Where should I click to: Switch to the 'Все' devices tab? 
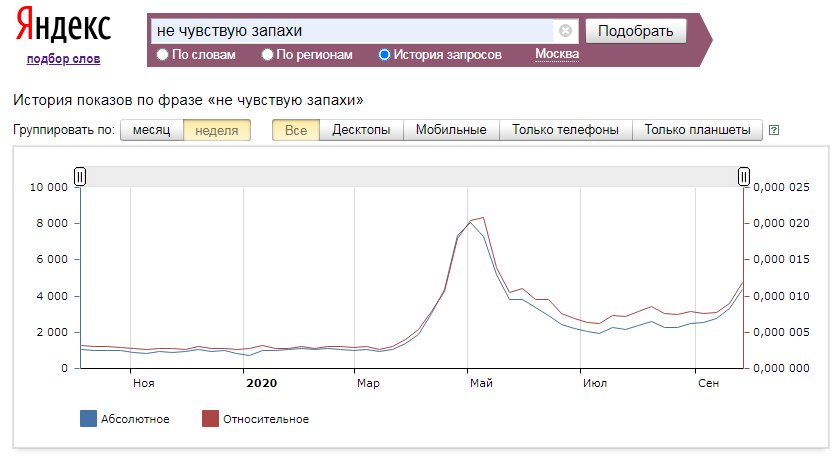(296, 130)
